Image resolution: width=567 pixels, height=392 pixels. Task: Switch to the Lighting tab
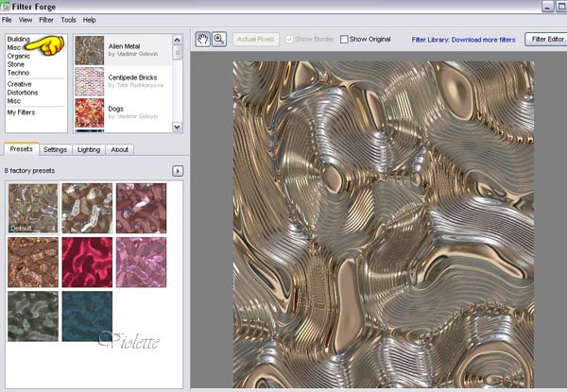tap(88, 149)
